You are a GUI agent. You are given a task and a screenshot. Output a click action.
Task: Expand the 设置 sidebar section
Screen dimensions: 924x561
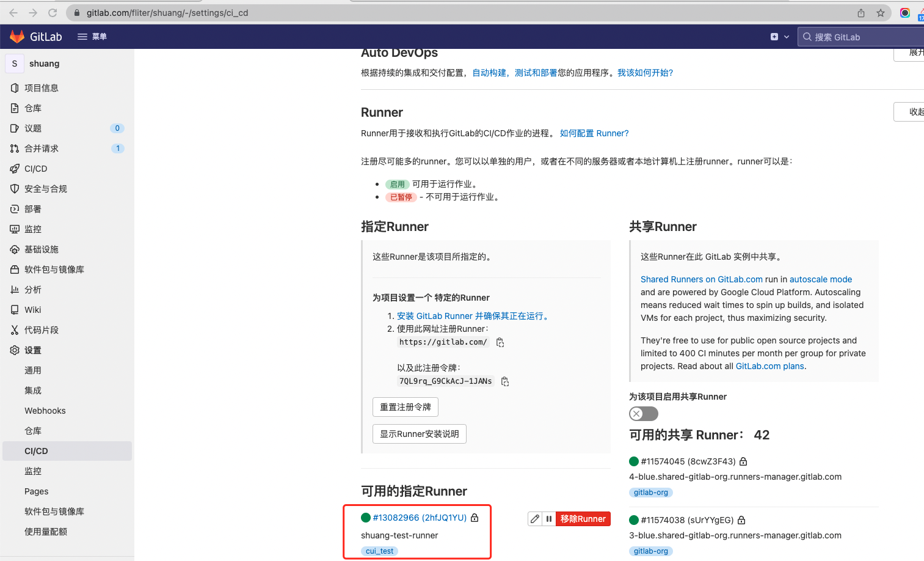[x=33, y=350]
